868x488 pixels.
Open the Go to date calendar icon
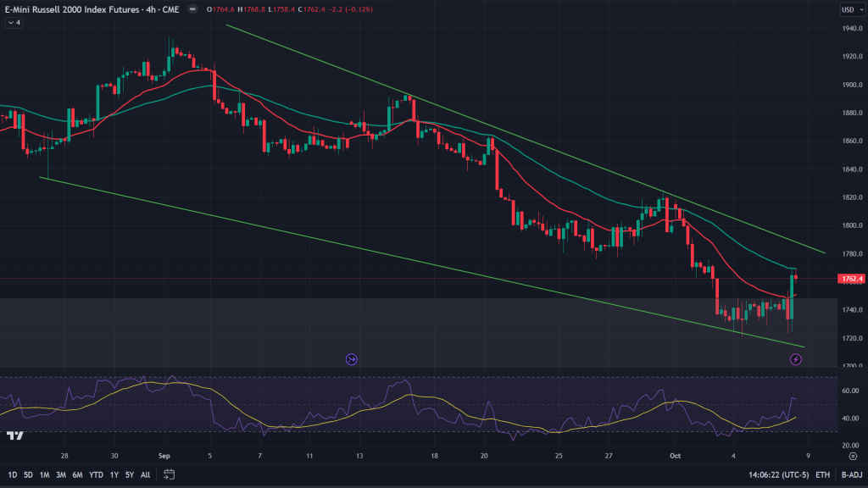(169, 474)
